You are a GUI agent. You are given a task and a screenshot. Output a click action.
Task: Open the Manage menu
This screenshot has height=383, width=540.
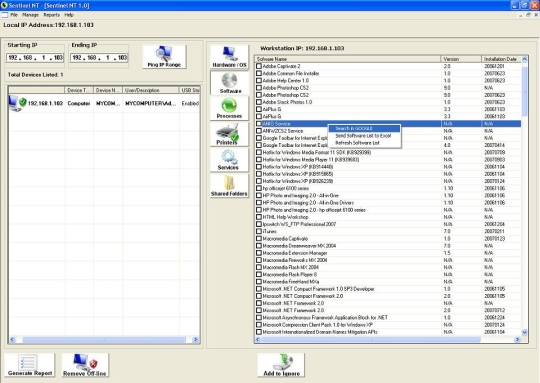pyautogui.click(x=30, y=15)
